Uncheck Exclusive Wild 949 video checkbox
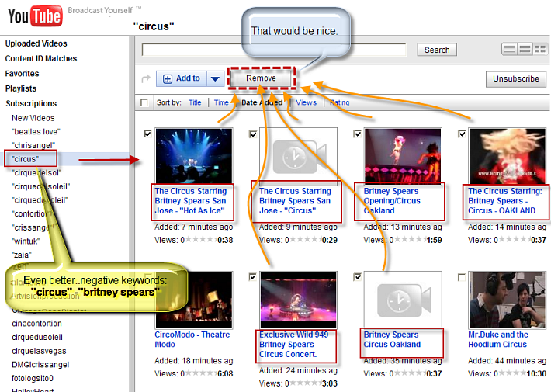 point(252,276)
